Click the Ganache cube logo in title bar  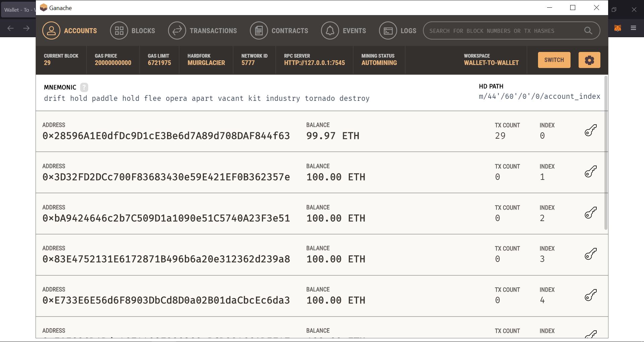click(x=43, y=8)
